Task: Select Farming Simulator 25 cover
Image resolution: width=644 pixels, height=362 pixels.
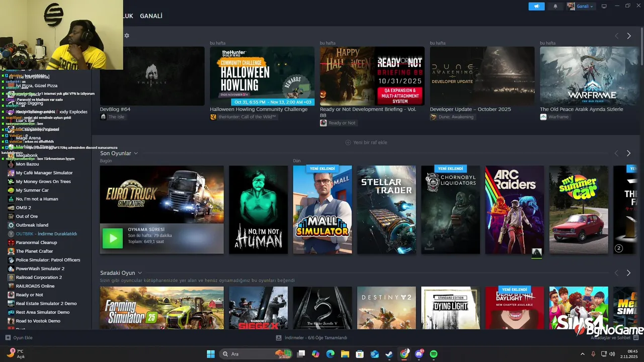Action: click(162, 308)
